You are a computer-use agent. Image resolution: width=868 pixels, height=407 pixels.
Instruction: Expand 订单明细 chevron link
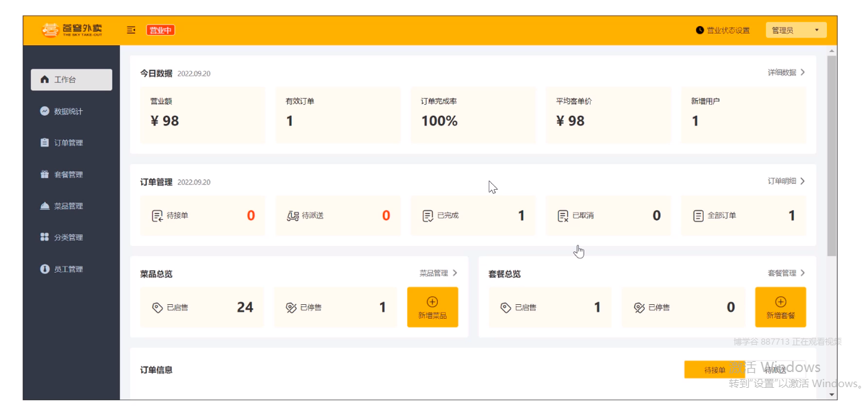786,181
